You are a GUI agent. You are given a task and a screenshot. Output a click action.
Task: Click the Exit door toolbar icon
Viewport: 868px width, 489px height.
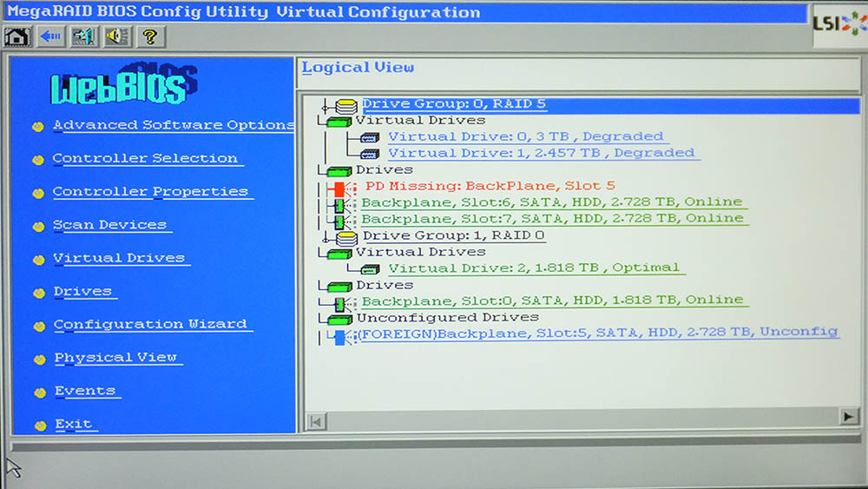point(83,37)
